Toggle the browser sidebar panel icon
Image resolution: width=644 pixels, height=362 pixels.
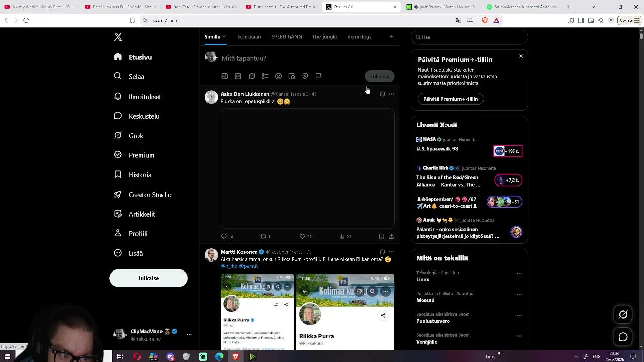pos(581,20)
